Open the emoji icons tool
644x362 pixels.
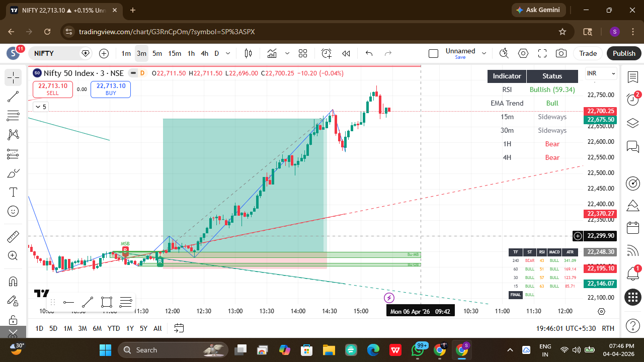(13, 212)
